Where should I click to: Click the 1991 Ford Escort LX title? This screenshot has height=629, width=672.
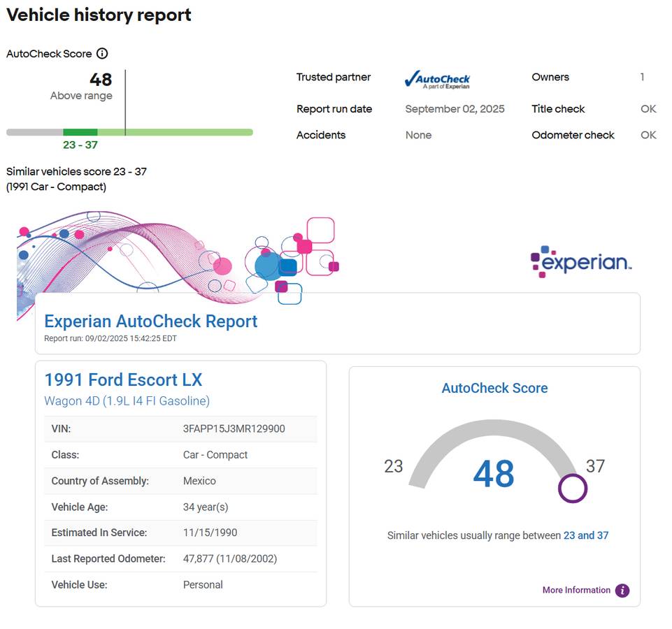[x=124, y=379]
